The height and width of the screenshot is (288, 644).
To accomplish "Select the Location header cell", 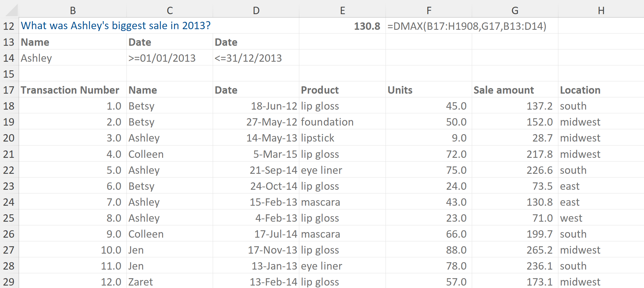I will tap(601, 90).
